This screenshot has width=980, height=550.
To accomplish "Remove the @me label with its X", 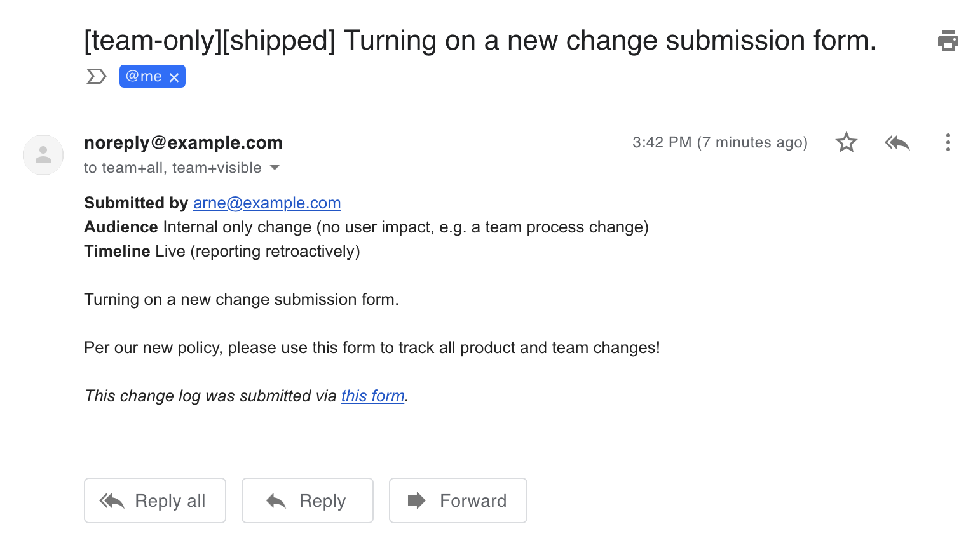I will click(x=174, y=77).
